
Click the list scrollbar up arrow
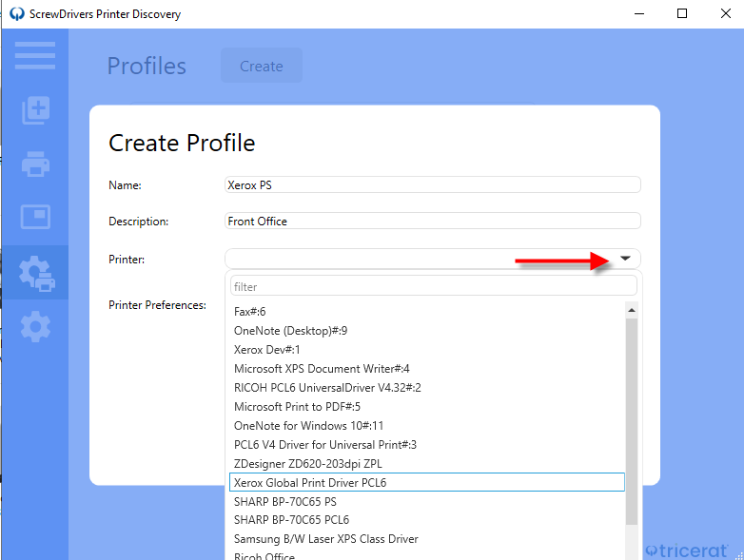click(x=632, y=310)
